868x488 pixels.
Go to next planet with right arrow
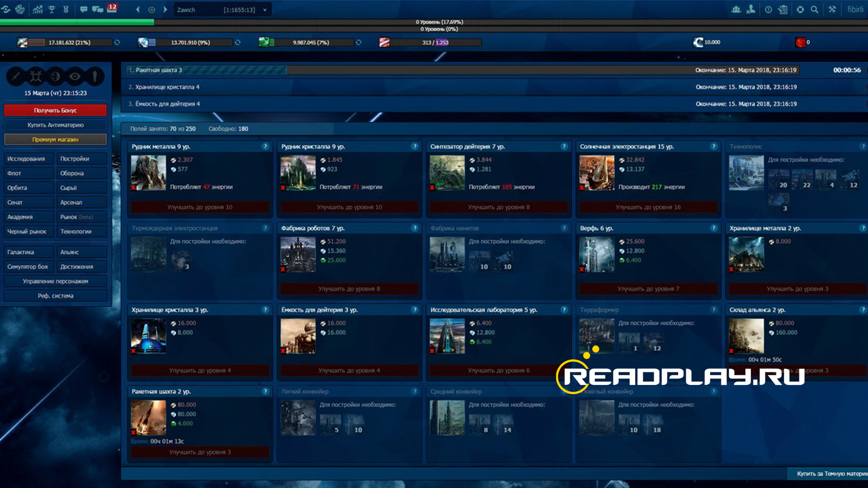tap(165, 10)
